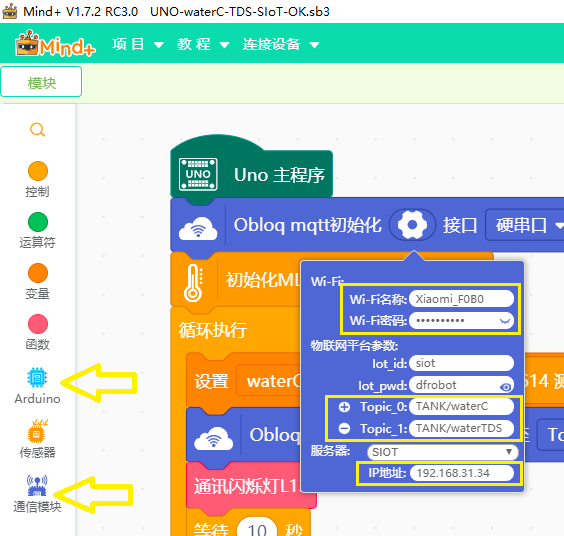The height and width of the screenshot is (536, 564).
Task: Click the Wi-Fi名称 field showing Xiaomi_F0B0
Action: click(x=461, y=299)
